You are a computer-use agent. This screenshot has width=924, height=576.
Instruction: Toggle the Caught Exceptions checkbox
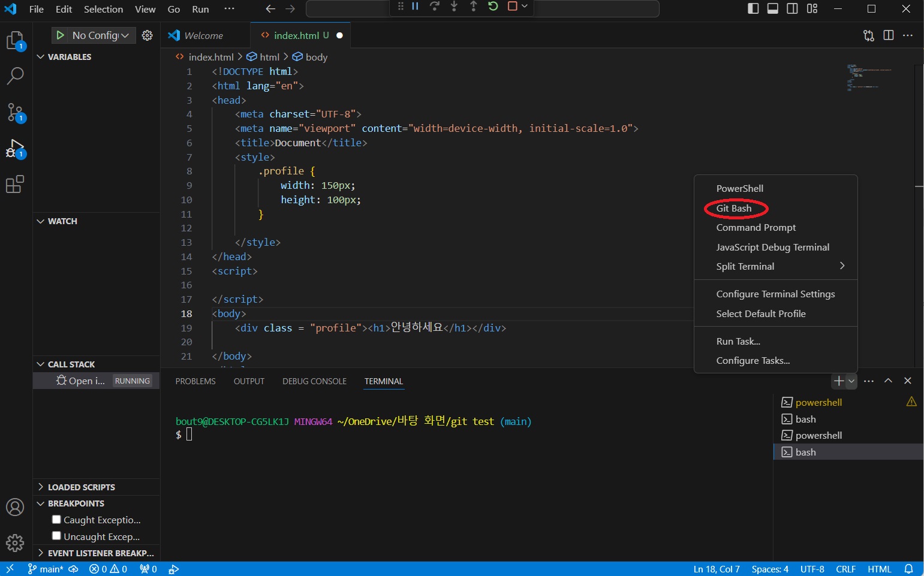tap(56, 519)
